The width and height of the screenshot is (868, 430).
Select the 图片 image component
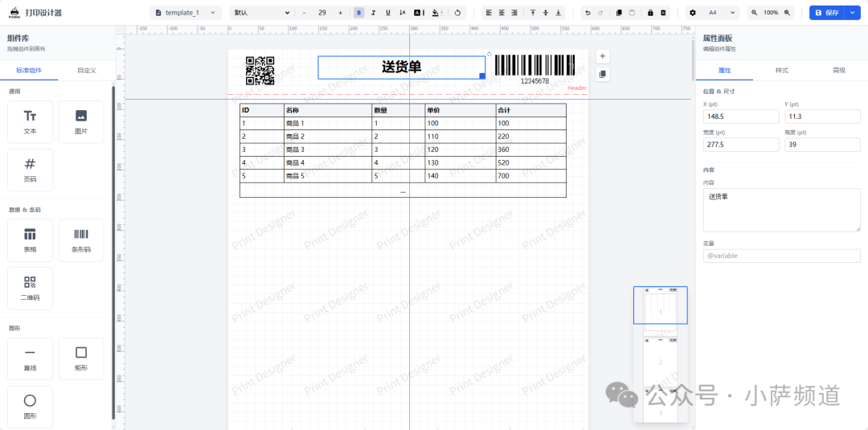point(81,121)
